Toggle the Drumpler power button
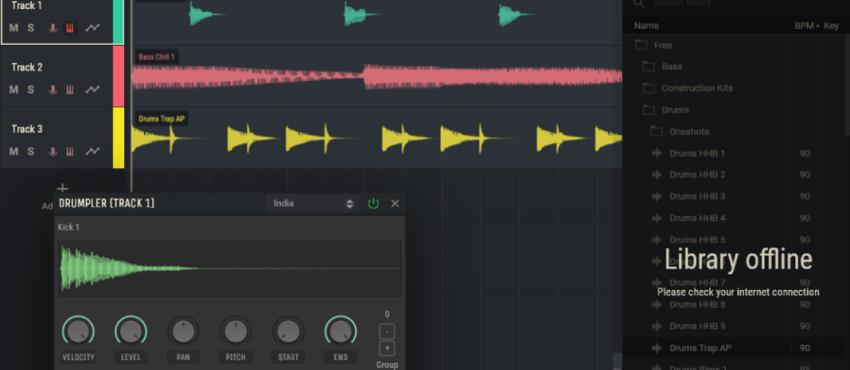The height and width of the screenshot is (370, 850). [x=373, y=204]
